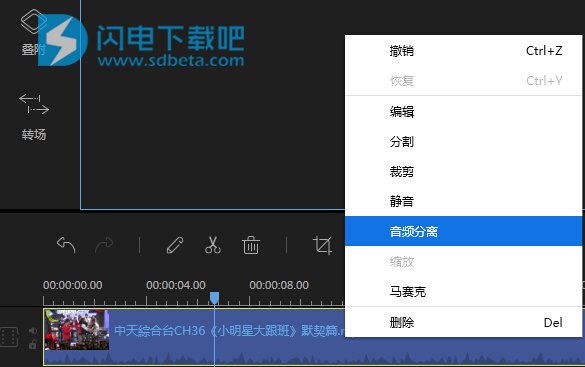Click the scissors split tool
The width and height of the screenshot is (585, 367).
[213, 245]
